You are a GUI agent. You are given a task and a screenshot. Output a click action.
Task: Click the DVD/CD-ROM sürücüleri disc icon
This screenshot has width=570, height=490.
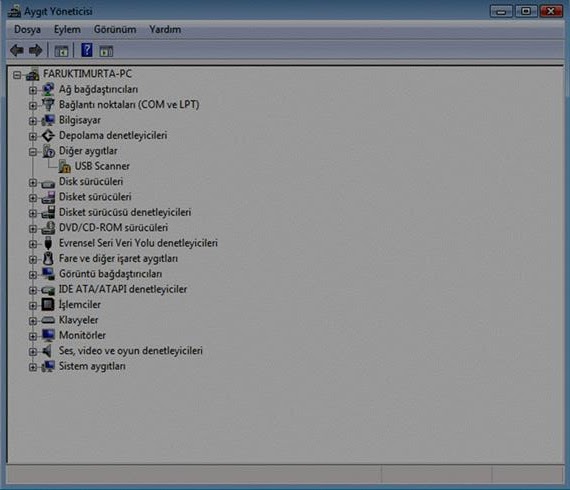pyautogui.click(x=48, y=228)
